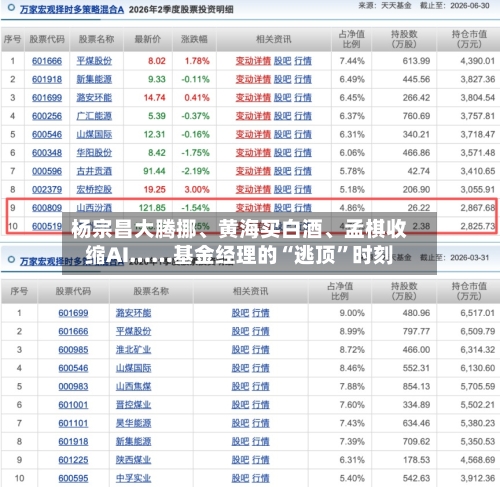Open 行情 for 平煤股份 priced 8.02

[x=303, y=61]
